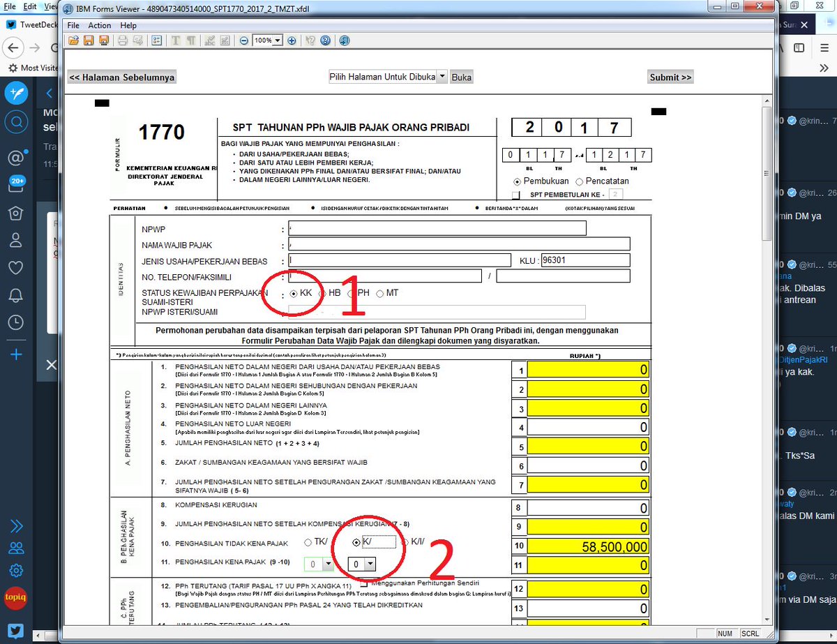The image size is (837, 644).
Task: Select the Pencatatan radio button
Action: tap(580, 181)
